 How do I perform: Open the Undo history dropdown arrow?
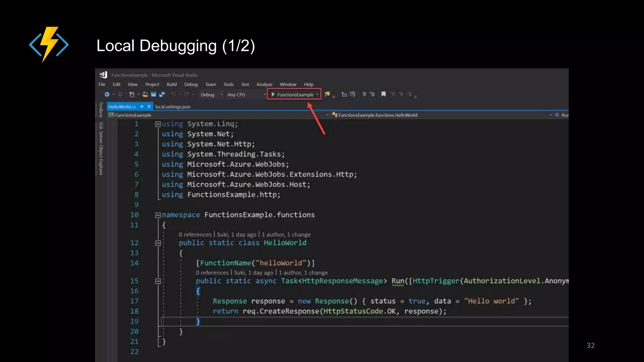tap(180, 94)
